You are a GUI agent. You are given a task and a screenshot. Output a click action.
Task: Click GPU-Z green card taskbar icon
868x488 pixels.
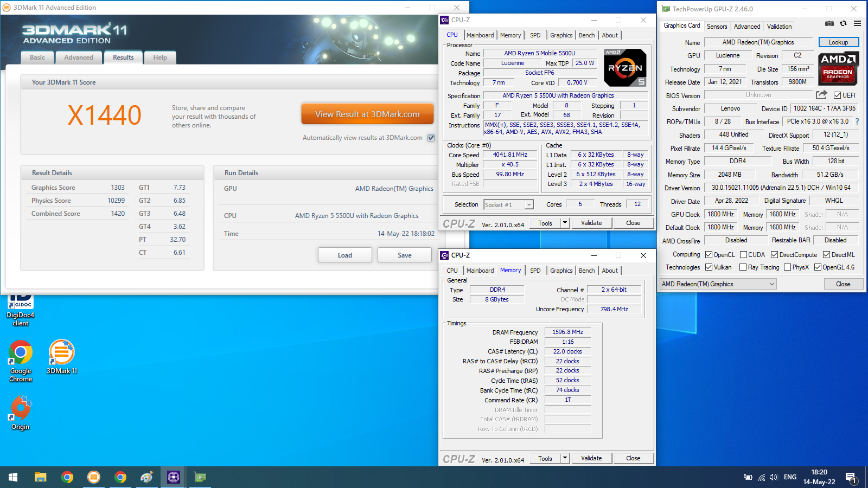pyautogui.click(x=200, y=477)
